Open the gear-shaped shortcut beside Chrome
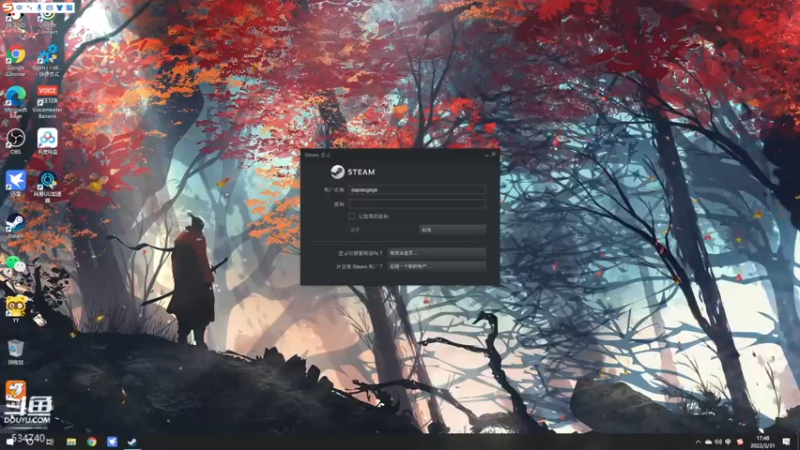The width and height of the screenshot is (800, 450). pyautogui.click(x=47, y=59)
